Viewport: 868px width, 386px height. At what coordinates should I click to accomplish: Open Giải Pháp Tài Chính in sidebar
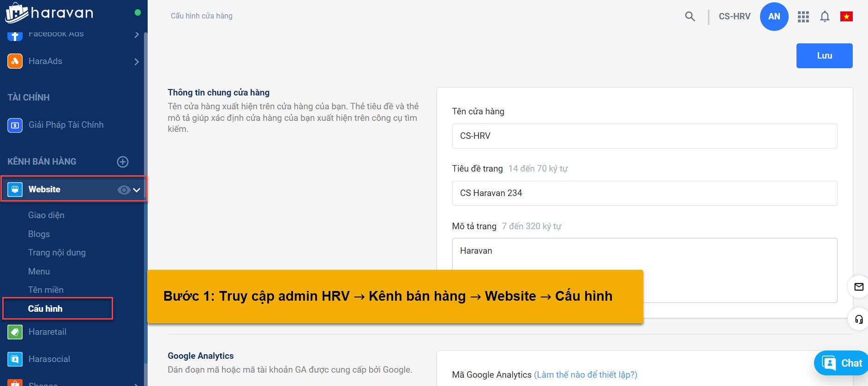(66, 125)
